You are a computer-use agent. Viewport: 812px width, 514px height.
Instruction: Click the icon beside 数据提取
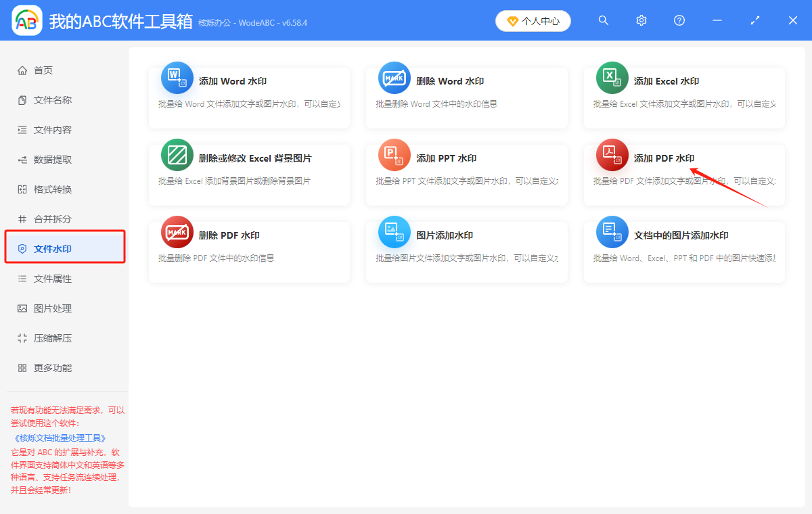click(22, 160)
